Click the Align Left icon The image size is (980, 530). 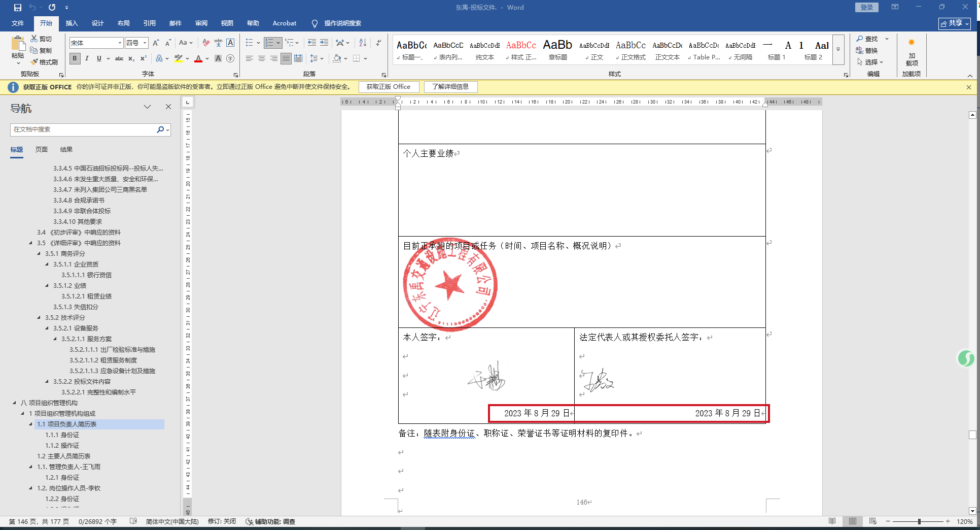pyautogui.click(x=250, y=58)
